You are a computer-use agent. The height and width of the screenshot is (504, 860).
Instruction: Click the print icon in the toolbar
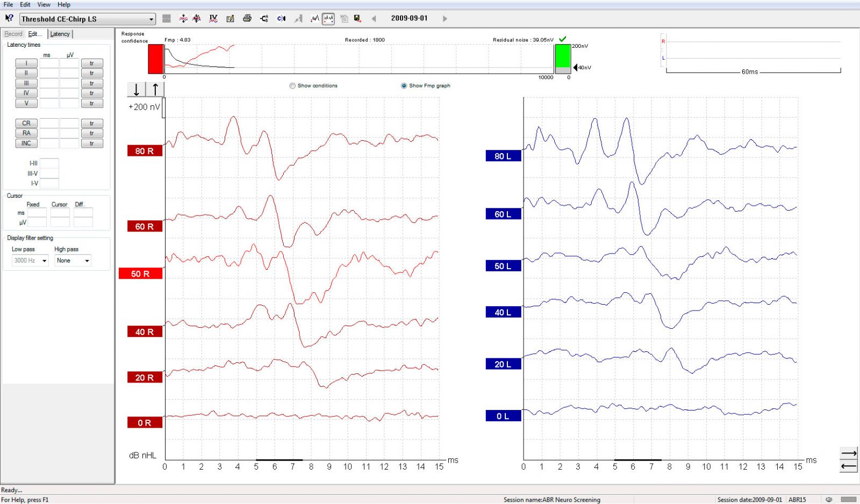click(247, 18)
